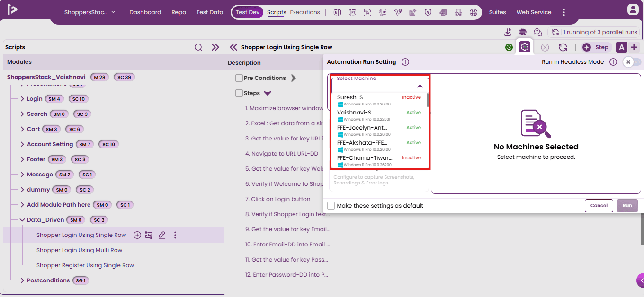Screen dimensions: 644x297
Task: Open the Bytes app logo
Action: point(12,9)
